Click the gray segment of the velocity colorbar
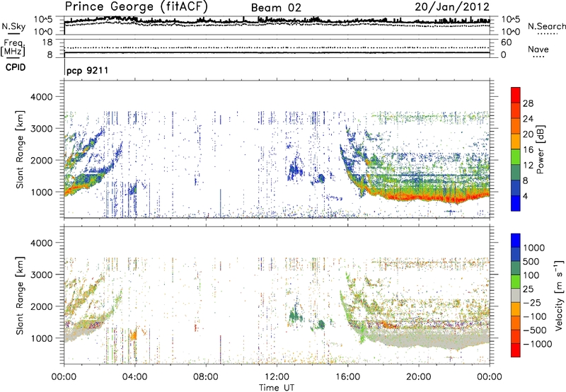This screenshot has height=392, width=566. (516, 296)
